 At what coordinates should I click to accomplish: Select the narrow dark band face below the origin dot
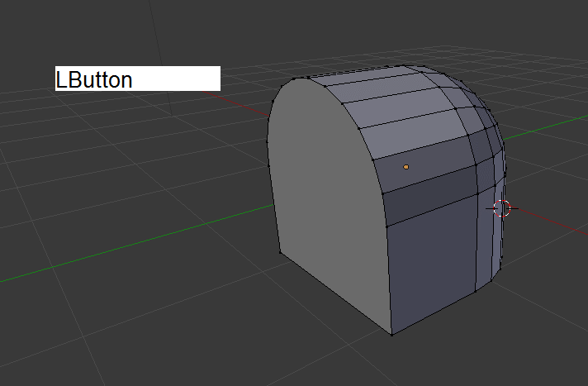point(431,200)
